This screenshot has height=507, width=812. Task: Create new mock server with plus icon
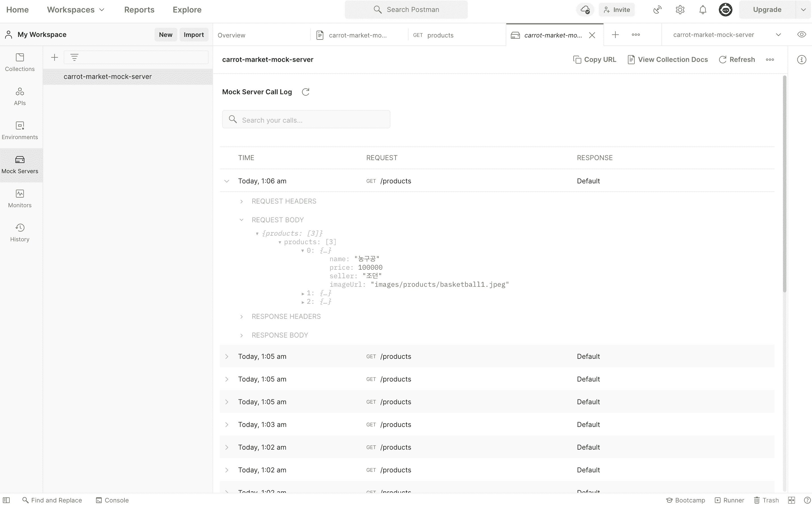pyautogui.click(x=54, y=57)
